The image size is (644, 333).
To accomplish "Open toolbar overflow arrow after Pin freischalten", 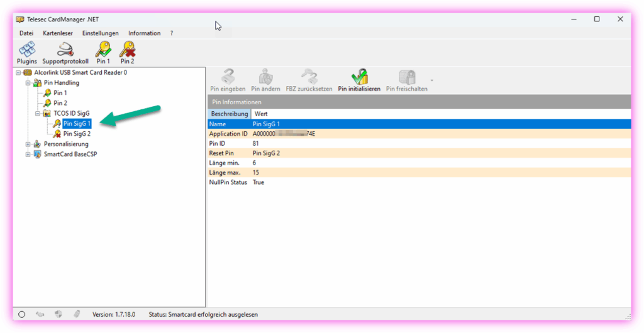I will [432, 80].
